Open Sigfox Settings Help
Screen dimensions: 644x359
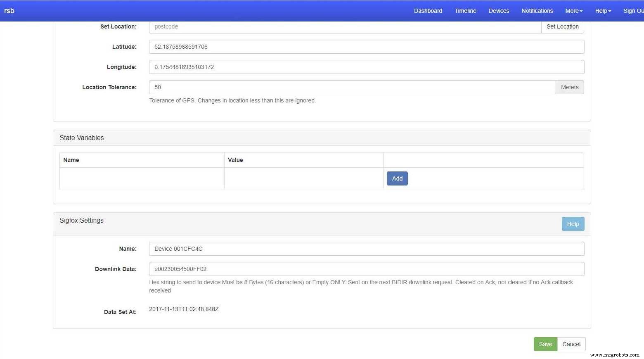[573, 224]
